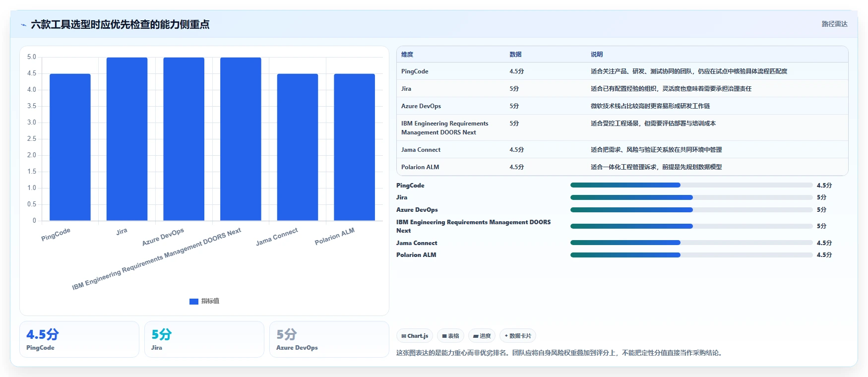Select the "PingCode" name cell in the table

(415, 71)
